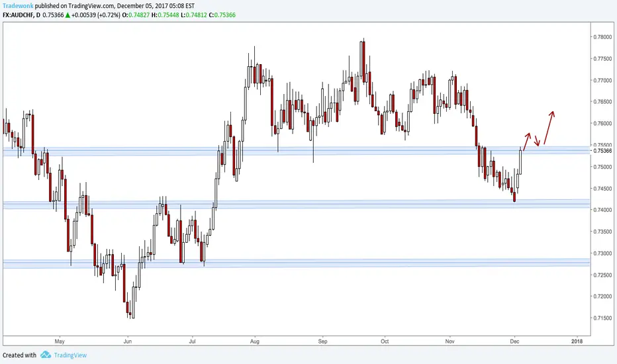The width and height of the screenshot is (617, 364).
Task: Click the Aug label on time axis
Action: (x=255, y=341)
